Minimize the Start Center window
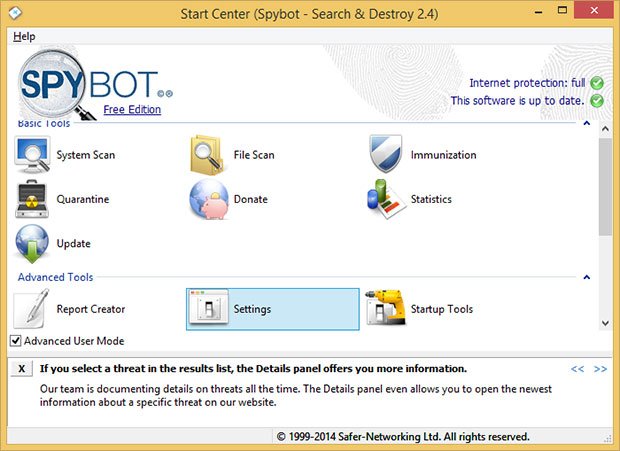620x451 pixels. point(538,11)
